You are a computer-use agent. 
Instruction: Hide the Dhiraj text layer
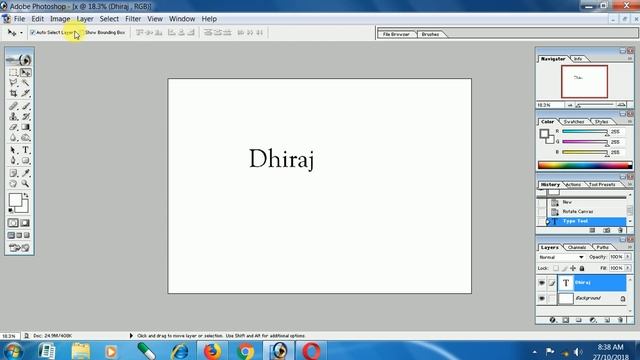click(542, 283)
